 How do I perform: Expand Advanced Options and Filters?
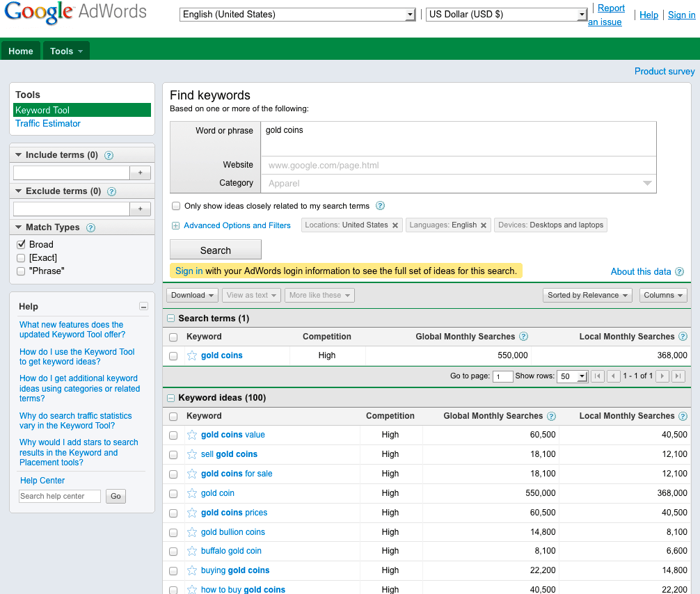pyautogui.click(x=237, y=225)
